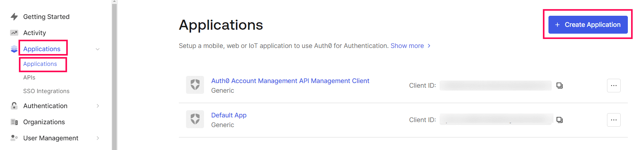Click the Activity chart icon in sidebar
This screenshot has width=644, height=150.
(14, 33)
